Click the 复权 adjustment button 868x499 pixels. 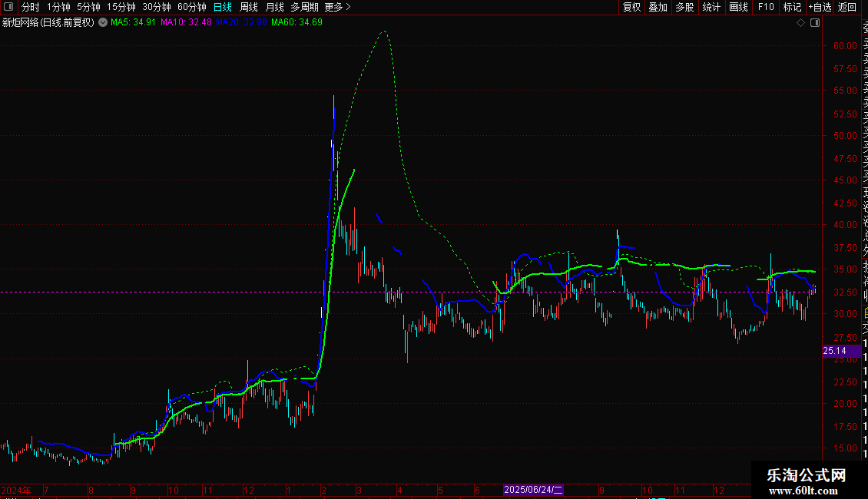[x=631, y=7]
